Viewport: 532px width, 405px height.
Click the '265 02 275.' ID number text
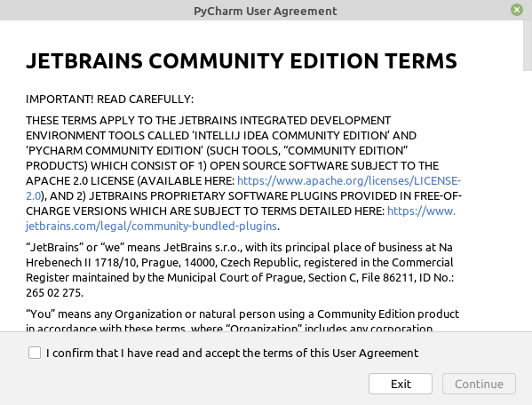coord(54,293)
